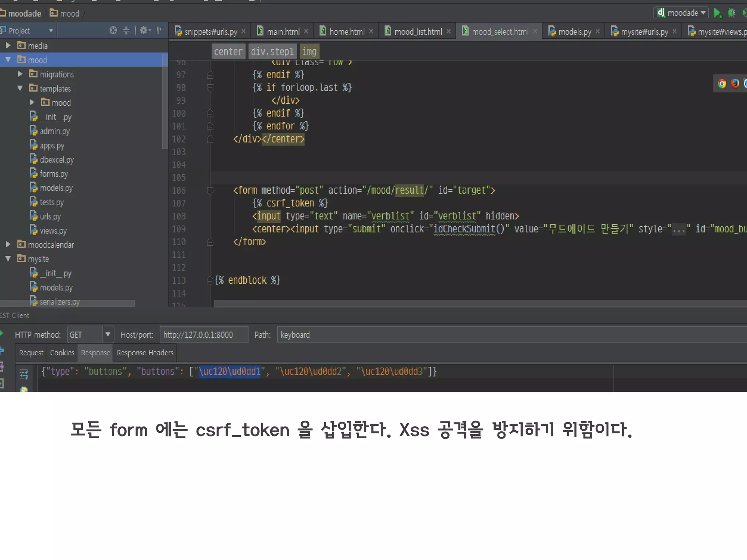747x560 pixels.
Task: Toggle code fold at form line 106
Action: point(210,190)
